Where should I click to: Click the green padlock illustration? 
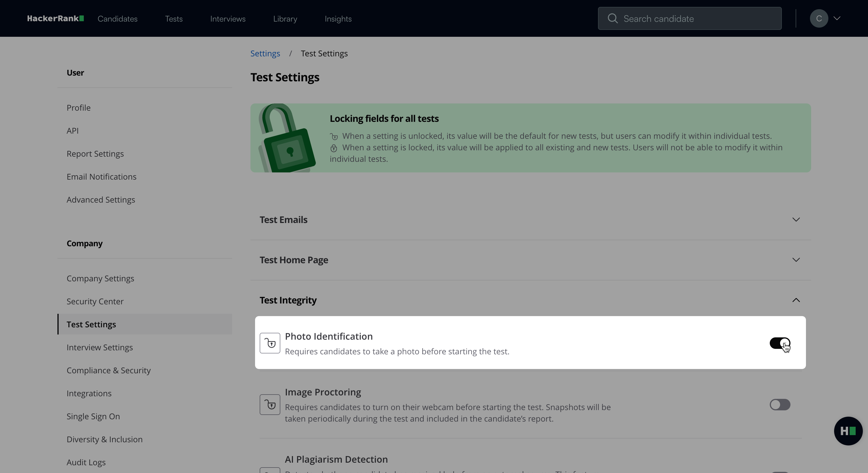(x=287, y=138)
